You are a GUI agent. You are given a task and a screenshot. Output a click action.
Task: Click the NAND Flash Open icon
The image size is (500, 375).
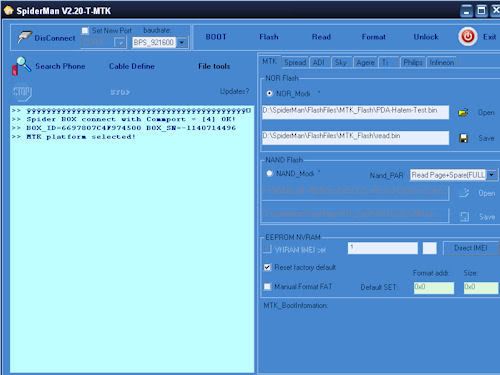pos(464,193)
